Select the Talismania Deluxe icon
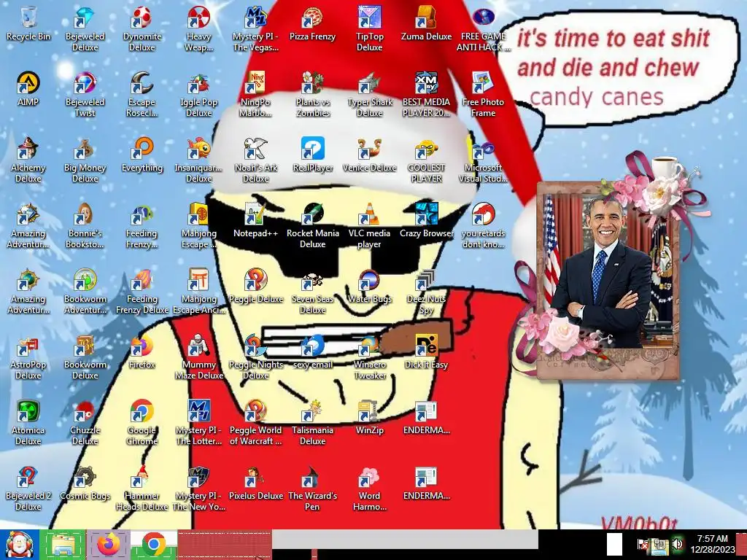 point(312,422)
